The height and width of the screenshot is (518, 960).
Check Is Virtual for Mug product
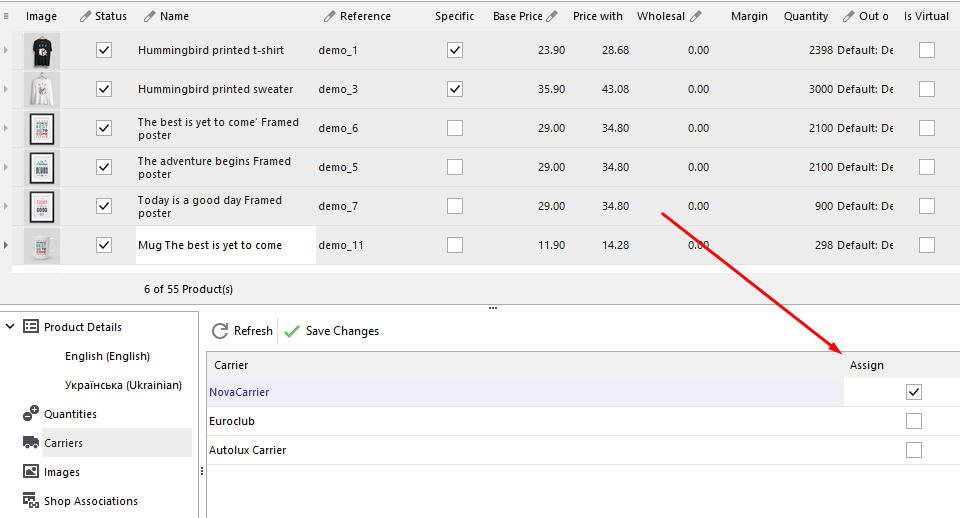[x=927, y=245]
